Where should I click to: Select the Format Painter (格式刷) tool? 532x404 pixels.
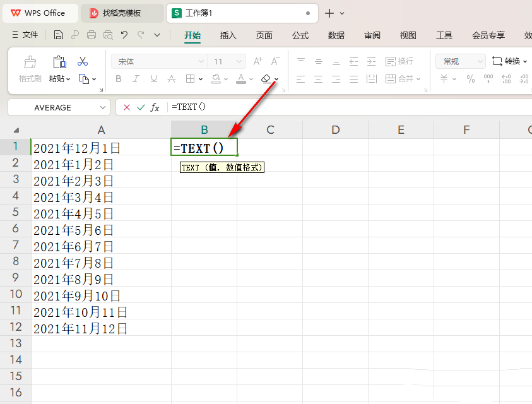click(30, 69)
